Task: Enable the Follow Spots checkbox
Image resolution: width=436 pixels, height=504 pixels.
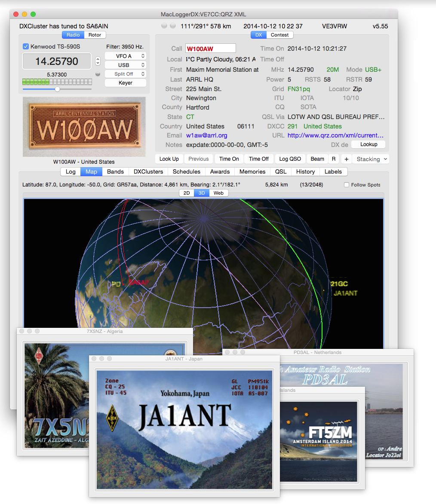Action: [x=347, y=185]
